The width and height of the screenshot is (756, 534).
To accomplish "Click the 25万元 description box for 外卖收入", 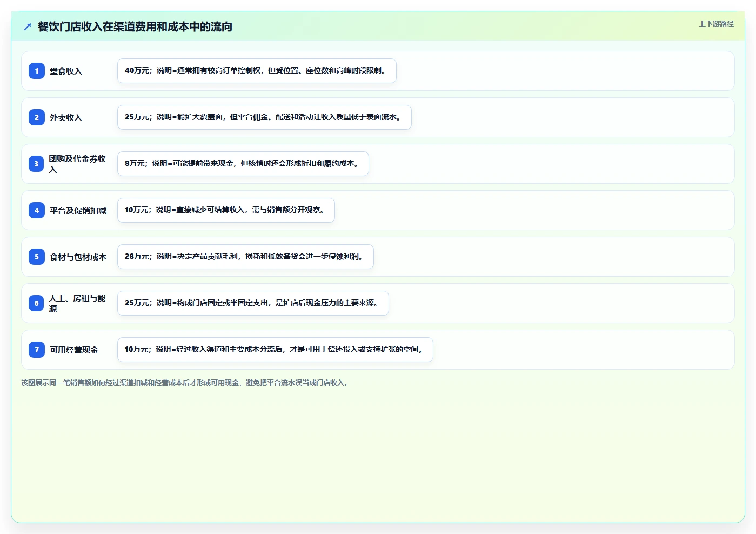I will click(x=264, y=117).
